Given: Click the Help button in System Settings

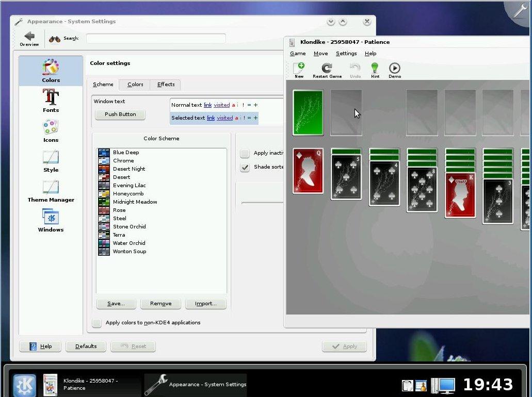Looking at the screenshot, I should pyautogui.click(x=40, y=346).
